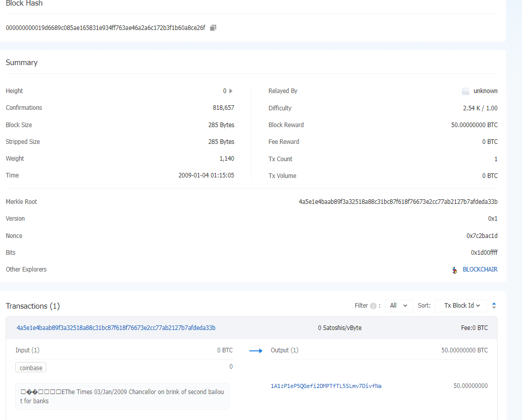Click the output amount 50.00000000
Screen dimensions: 522x420
coord(471,386)
